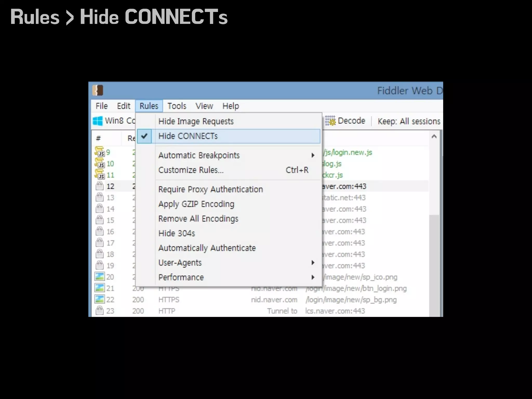Click the JS file icon for session 9
532x399 pixels.
[99, 152]
